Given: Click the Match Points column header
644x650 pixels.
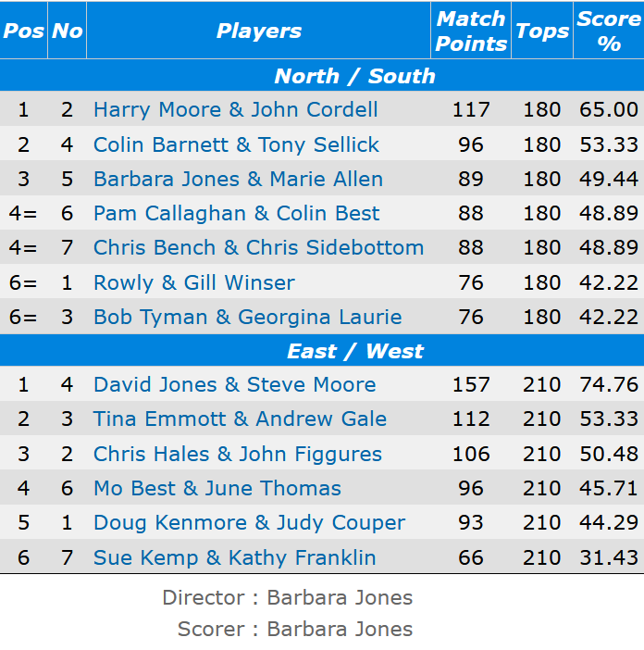Looking at the screenshot, I should pos(471,31).
